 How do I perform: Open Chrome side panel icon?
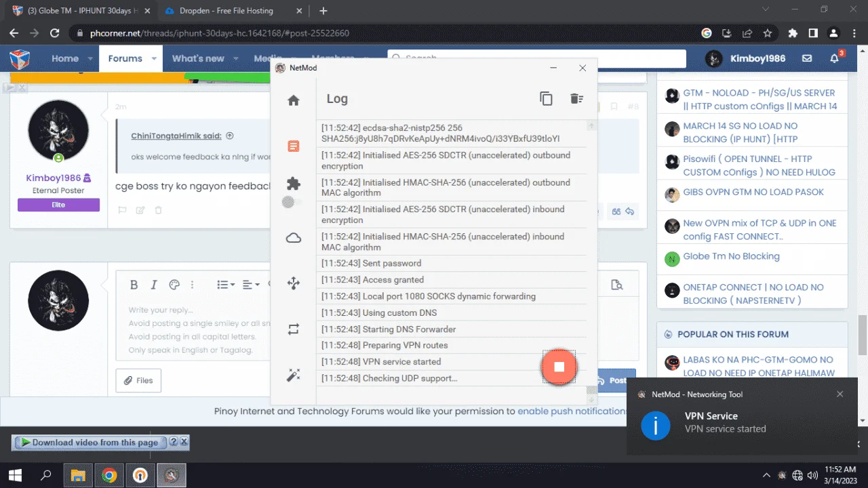coord(813,33)
